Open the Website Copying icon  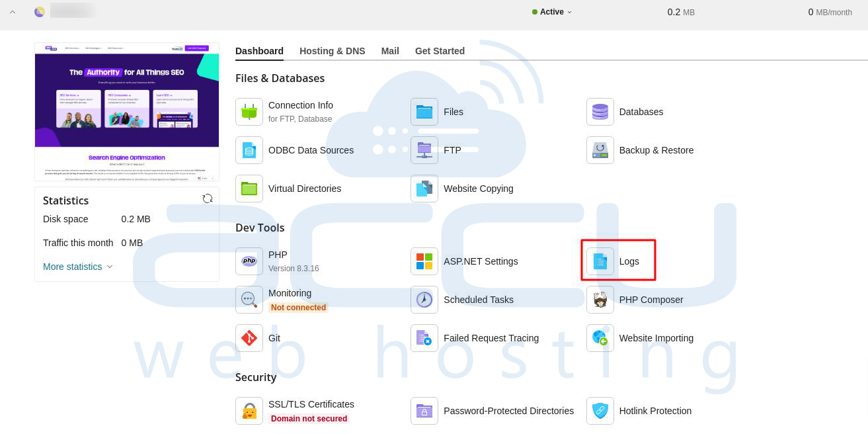click(x=424, y=189)
